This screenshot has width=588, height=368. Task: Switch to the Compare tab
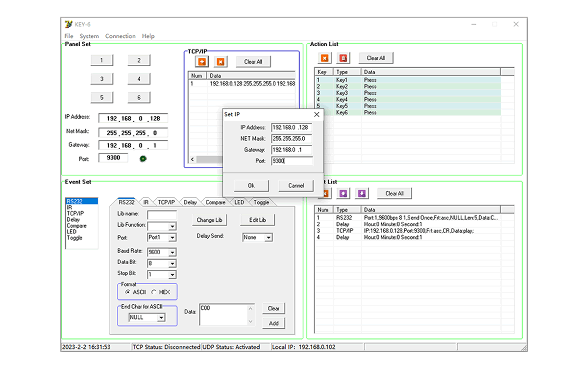215,202
